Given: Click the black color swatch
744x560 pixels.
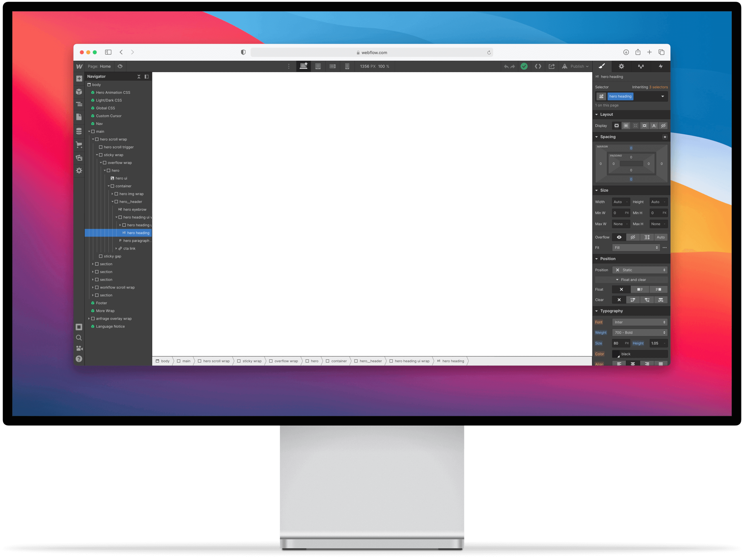Looking at the screenshot, I should [616, 354].
